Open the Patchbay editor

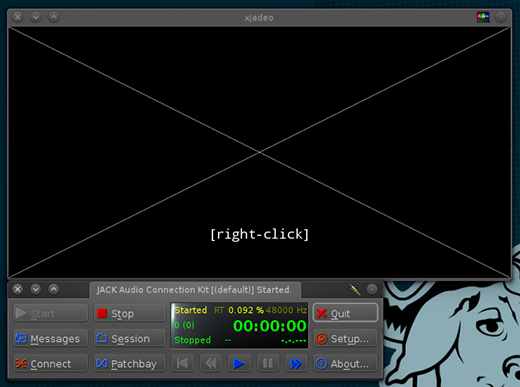pos(130,364)
